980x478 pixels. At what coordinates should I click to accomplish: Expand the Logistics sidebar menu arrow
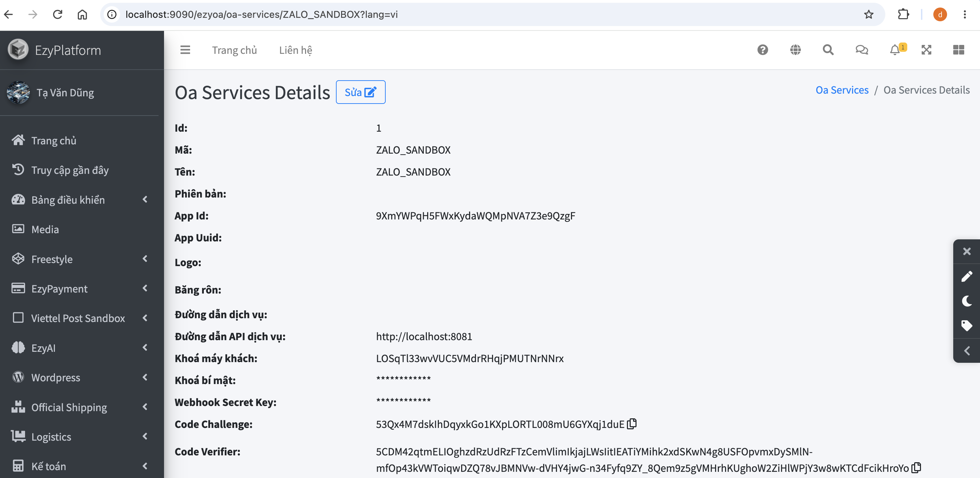(145, 436)
